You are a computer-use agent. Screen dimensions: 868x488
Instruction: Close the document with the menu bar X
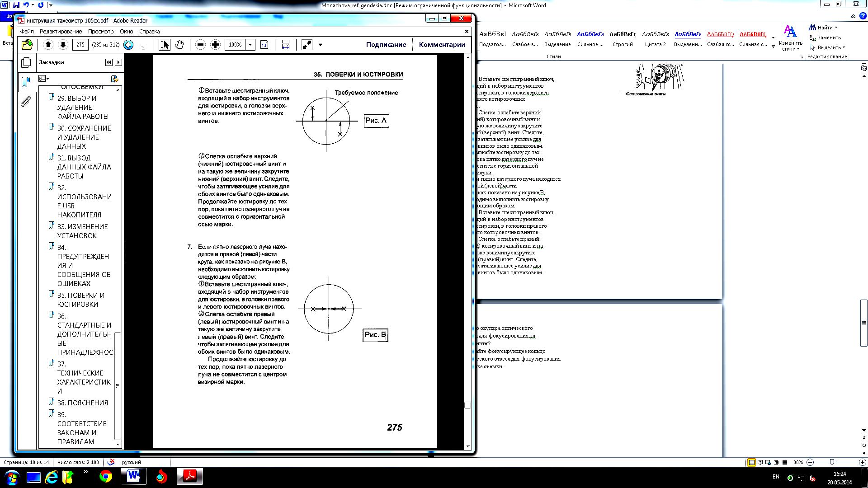467,31
